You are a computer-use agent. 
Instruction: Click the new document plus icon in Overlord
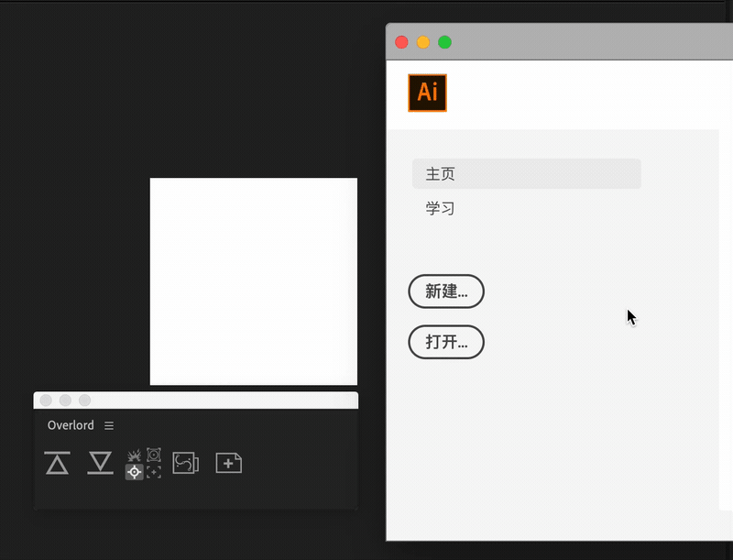(x=228, y=463)
